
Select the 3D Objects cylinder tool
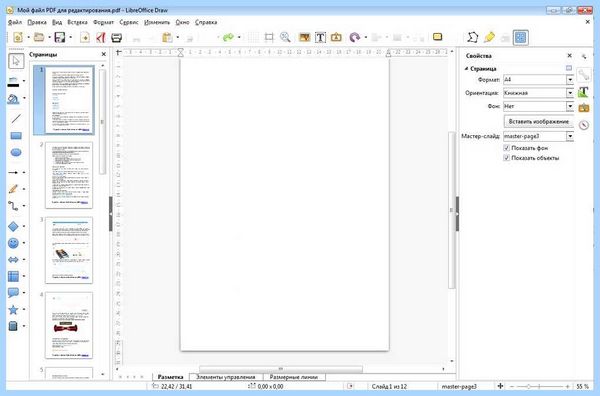click(13, 326)
